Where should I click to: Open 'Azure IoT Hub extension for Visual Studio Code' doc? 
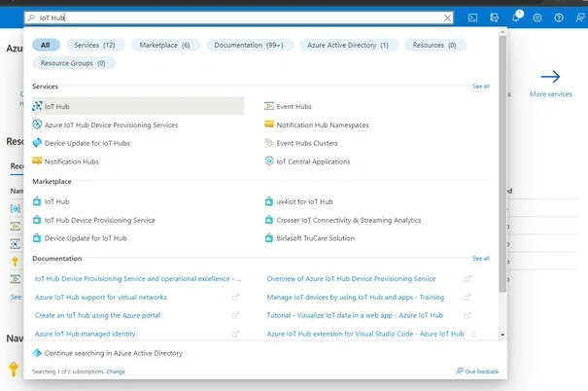point(365,334)
